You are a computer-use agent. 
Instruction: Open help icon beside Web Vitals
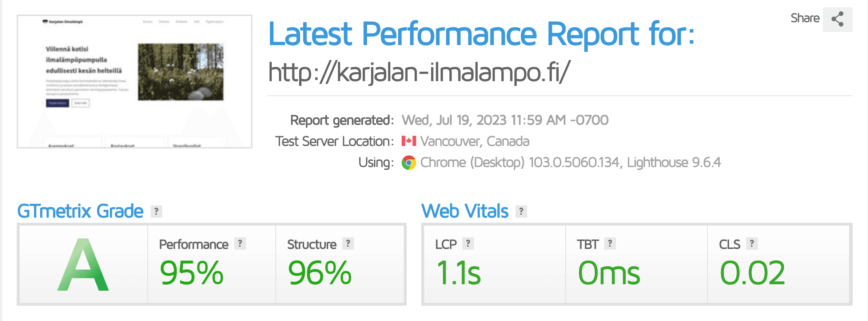pos(521,211)
